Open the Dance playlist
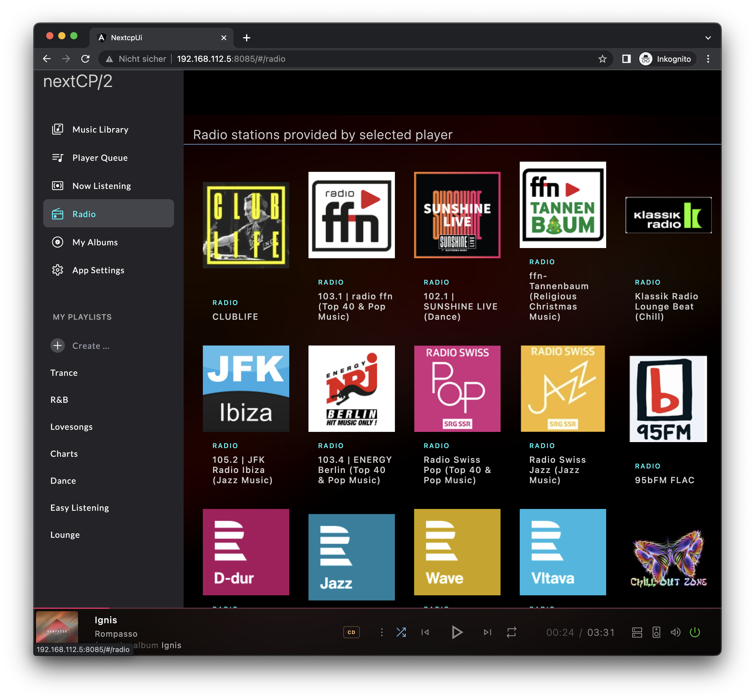755x700 pixels. (x=63, y=480)
